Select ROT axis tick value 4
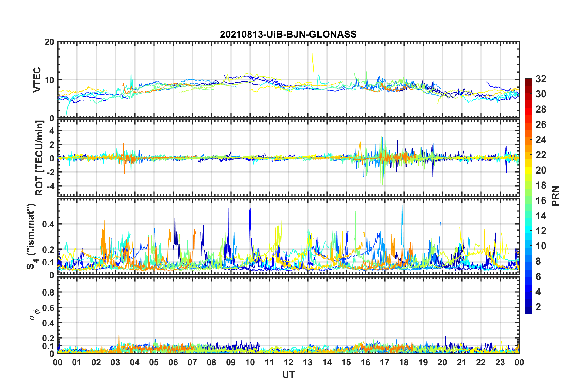577x392 pixels. pos(52,130)
